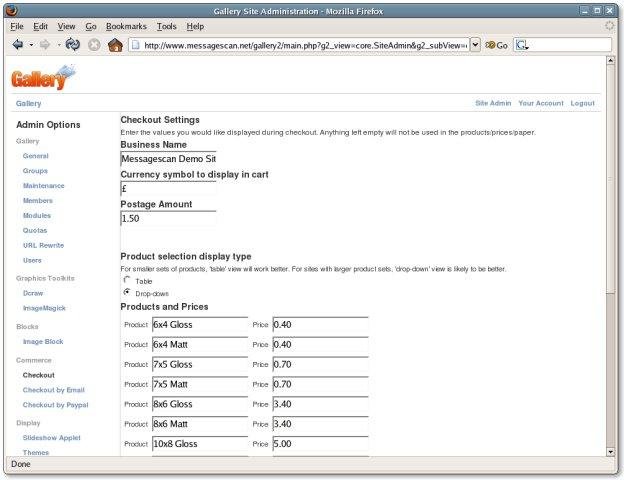Click the page scrollbar up arrow
This screenshot has width=624, height=480.
tap(610, 60)
